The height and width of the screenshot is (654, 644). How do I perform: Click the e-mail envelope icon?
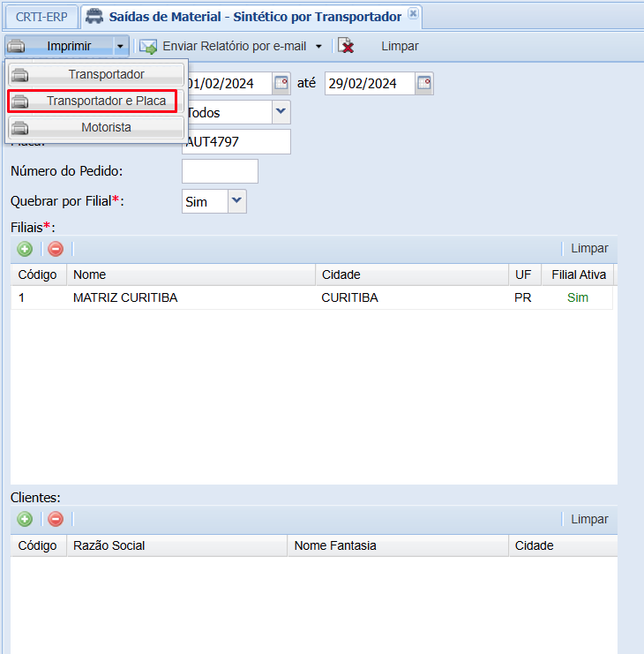148,46
